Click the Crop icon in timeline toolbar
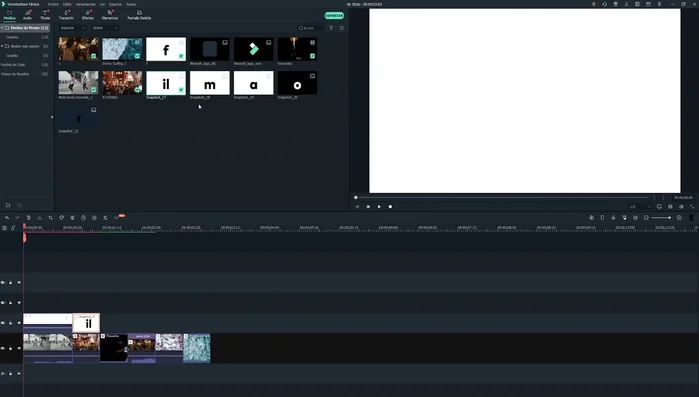Image resolution: width=699 pixels, height=397 pixels. click(x=50, y=217)
